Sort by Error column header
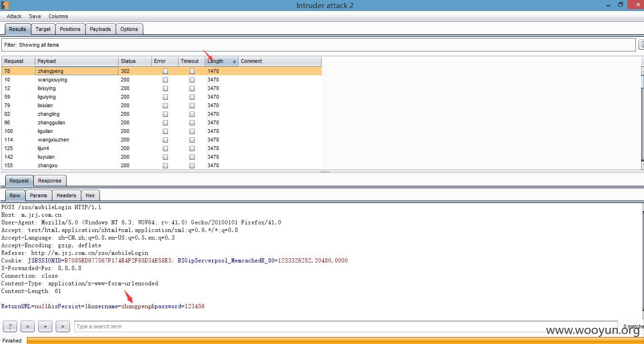Image resolution: width=644 pixels, height=344 pixels. tap(165, 61)
